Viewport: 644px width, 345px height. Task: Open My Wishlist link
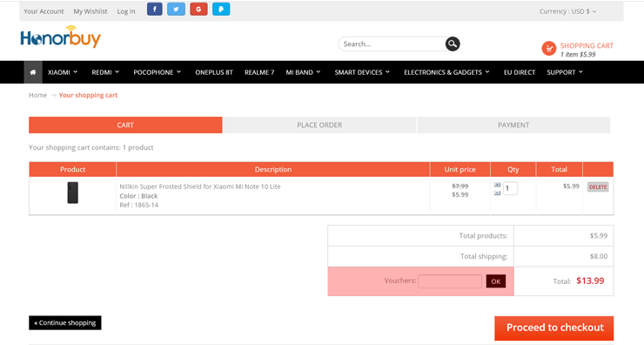(91, 11)
